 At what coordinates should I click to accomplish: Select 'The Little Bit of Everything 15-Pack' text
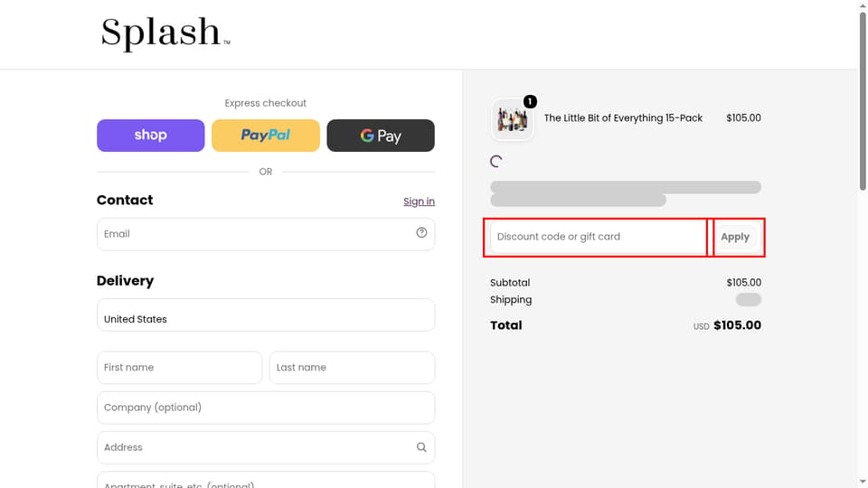click(623, 117)
